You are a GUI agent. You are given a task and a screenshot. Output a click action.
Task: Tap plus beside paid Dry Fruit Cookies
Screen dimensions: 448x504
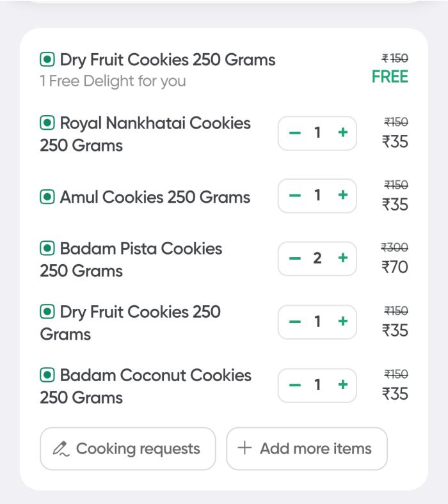343,321
